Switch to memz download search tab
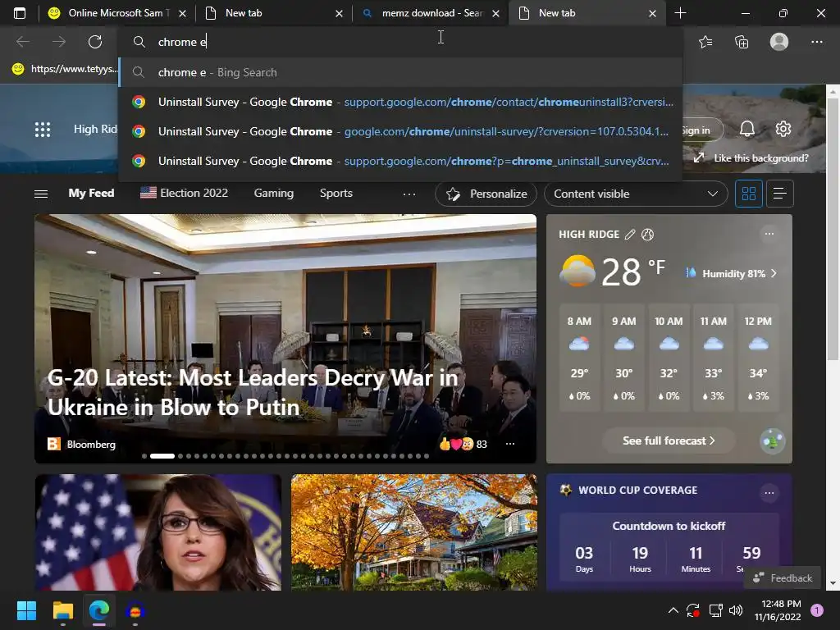840x630 pixels. [431, 13]
